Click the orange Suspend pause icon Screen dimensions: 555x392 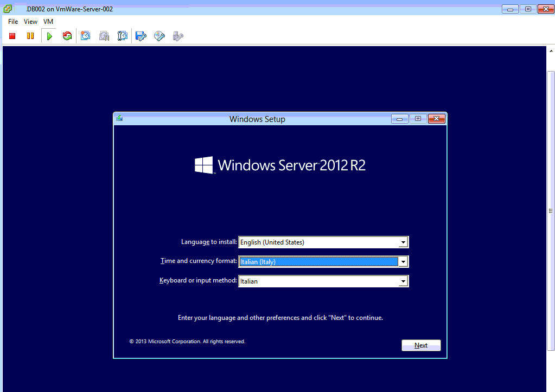30,36
